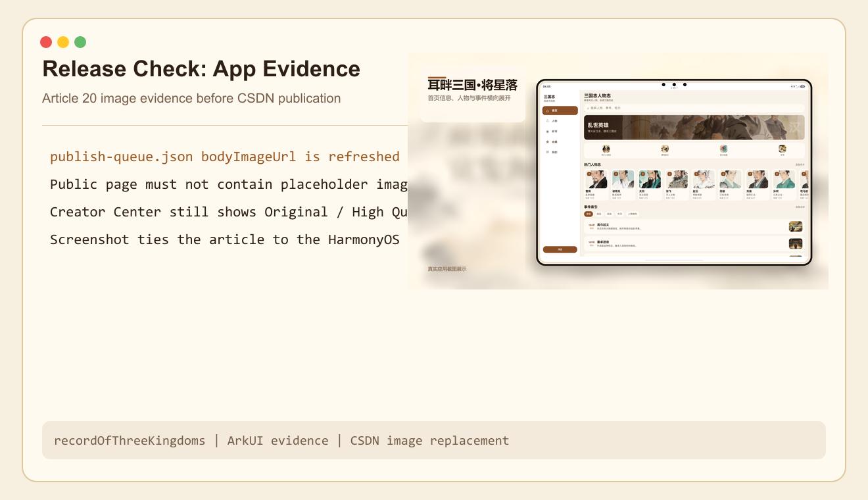Open the 听书 sidebar item in the tablet app
Image resolution: width=868 pixels, height=500 pixels.
(x=560, y=132)
